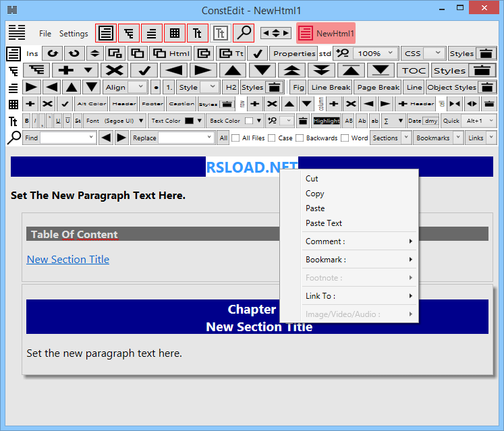Toggle italic formatting button

coord(35,121)
